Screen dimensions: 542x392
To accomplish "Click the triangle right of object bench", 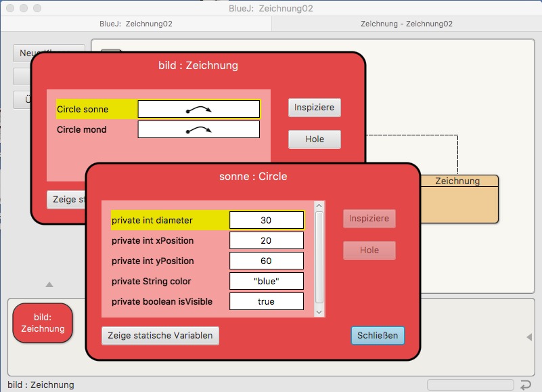I will tap(529, 337).
